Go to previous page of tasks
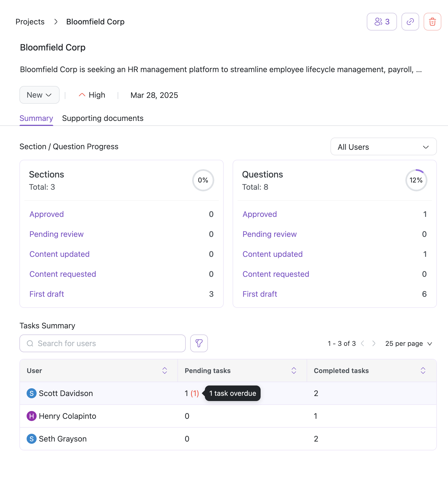The width and height of the screenshot is (448, 487). click(x=363, y=344)
